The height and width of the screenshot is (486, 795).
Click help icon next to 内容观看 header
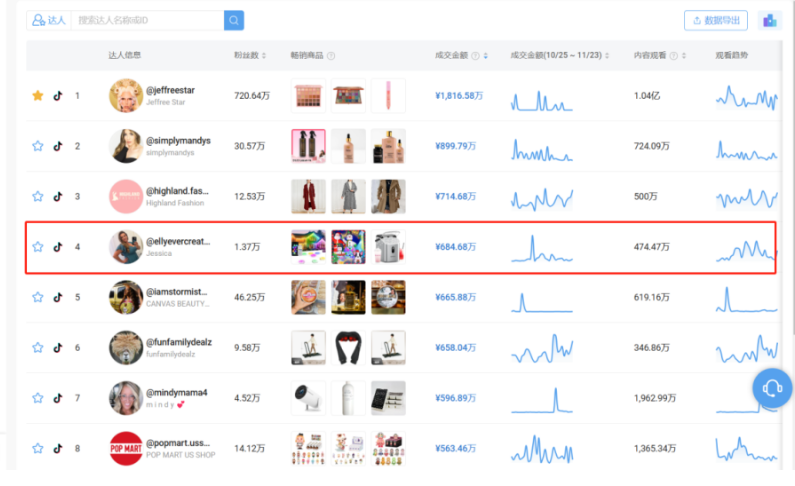[x=674, y=56]
